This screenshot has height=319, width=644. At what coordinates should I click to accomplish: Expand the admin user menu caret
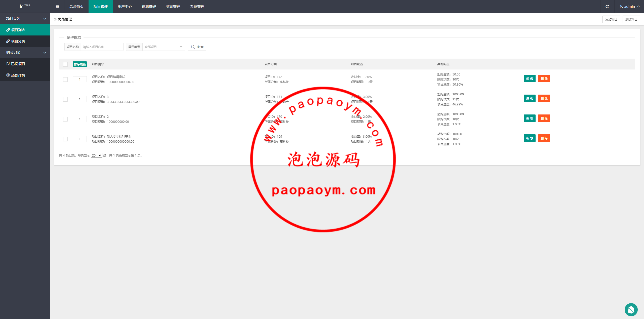638,7
